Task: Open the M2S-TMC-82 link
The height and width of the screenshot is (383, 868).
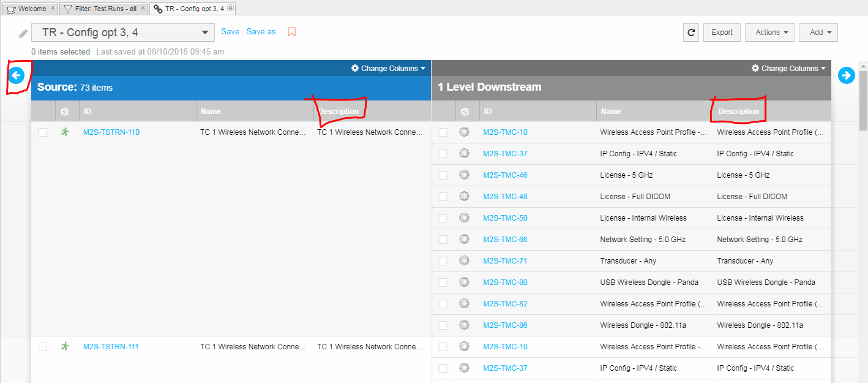Action: coord(505,303)
